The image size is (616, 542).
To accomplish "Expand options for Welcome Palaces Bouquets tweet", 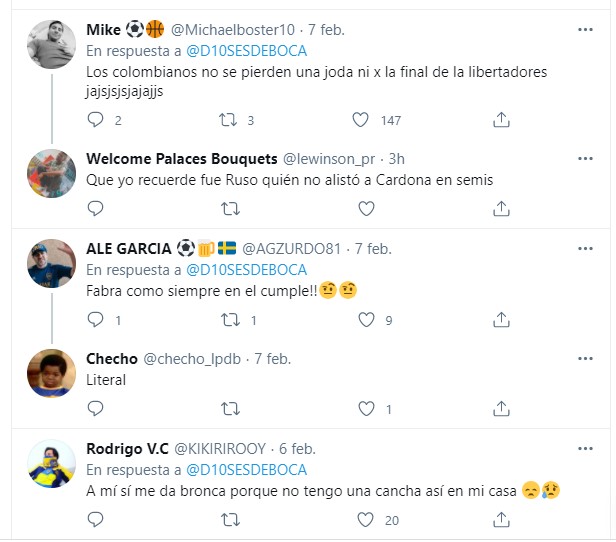I will coord(585,159).
